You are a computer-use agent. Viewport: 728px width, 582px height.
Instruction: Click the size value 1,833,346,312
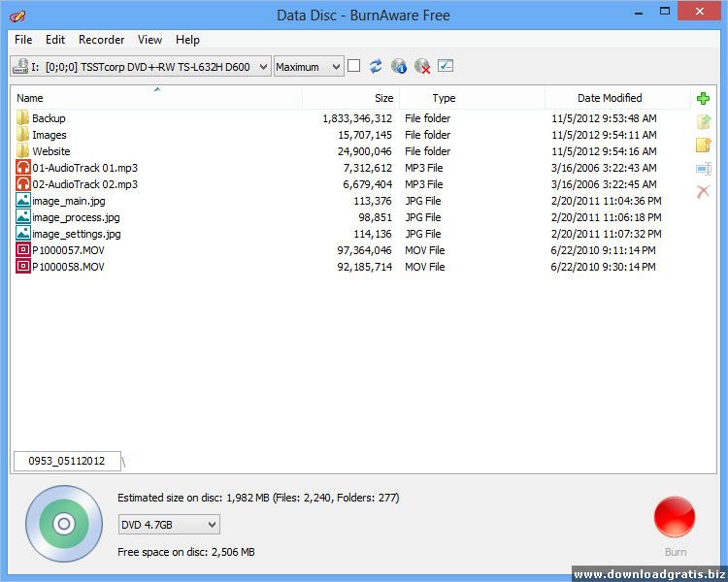pyautogui.click(x=357, y=118)
